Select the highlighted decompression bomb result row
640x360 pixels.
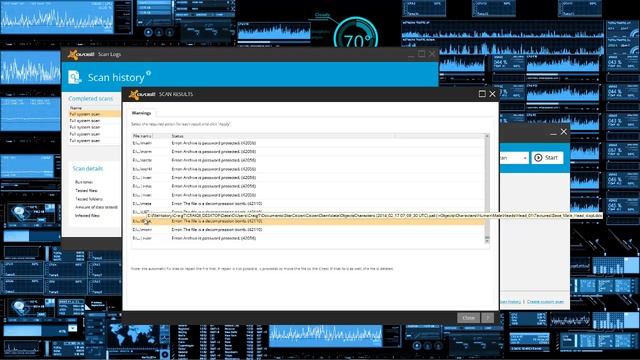(x=308, y=221)
